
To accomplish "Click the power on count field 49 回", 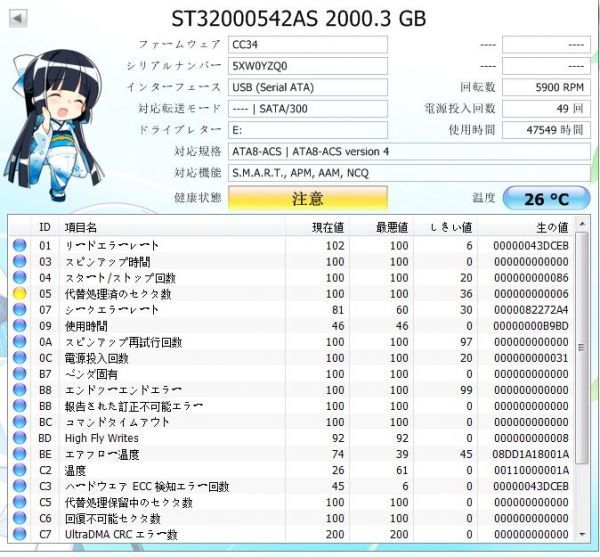I will [x=546, y=109].
